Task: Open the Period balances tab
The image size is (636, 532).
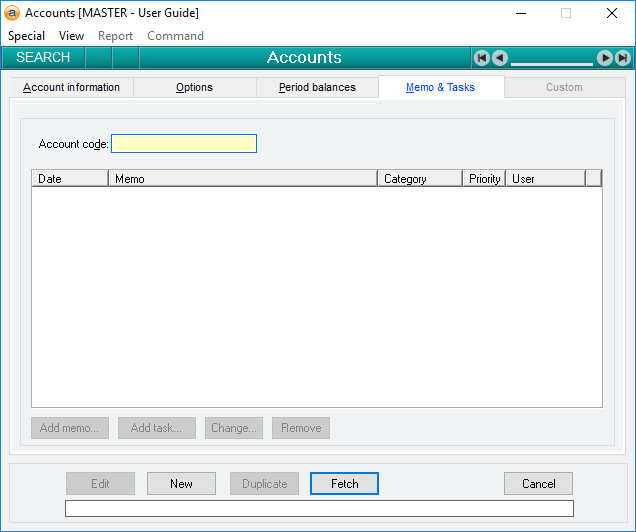Action: 317,88
